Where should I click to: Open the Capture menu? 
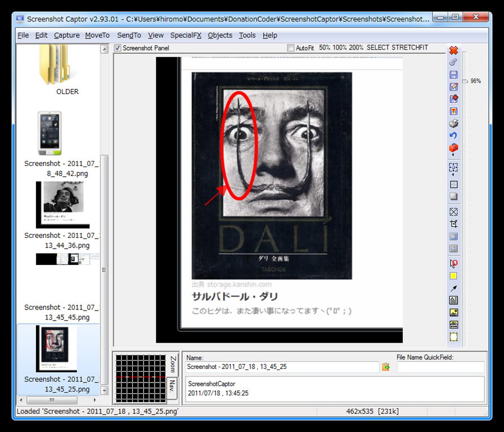66,35
